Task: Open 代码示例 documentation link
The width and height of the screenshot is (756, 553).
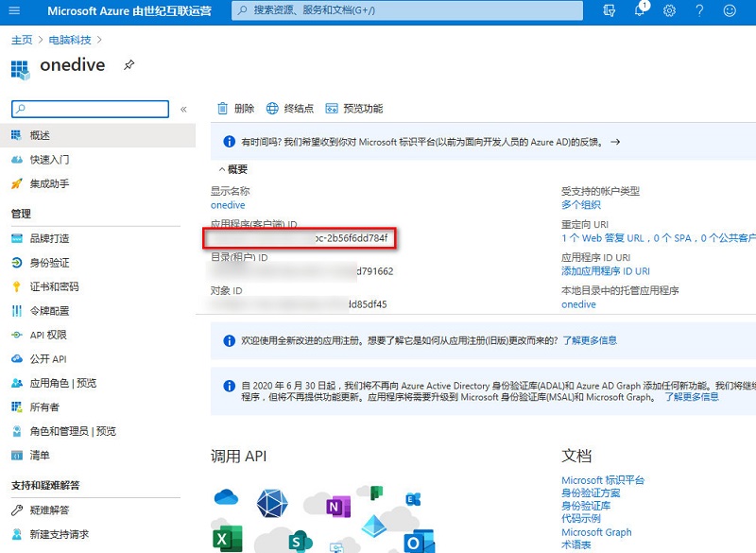Action: point(581,518)
